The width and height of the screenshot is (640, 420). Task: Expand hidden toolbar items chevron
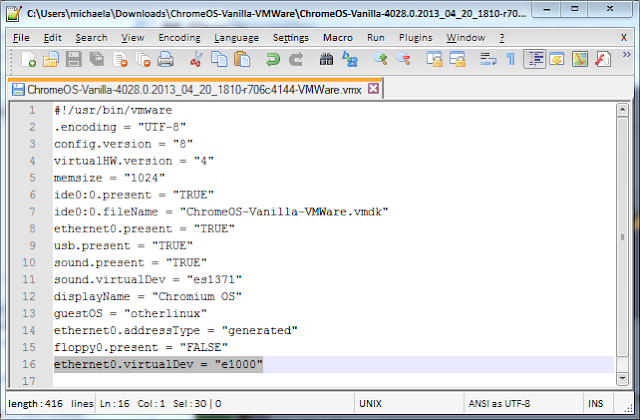click(627, 54)
